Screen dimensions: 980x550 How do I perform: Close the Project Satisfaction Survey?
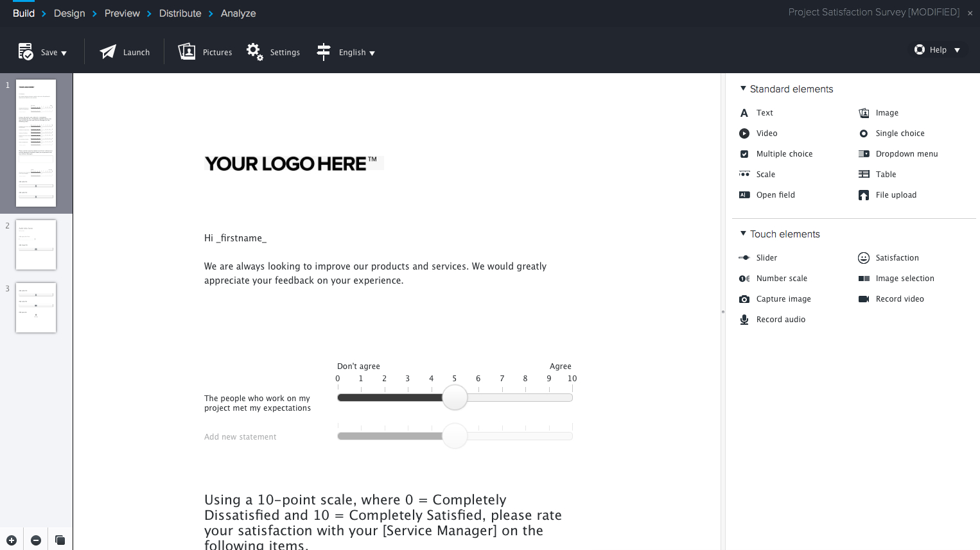pyautogui.click(x=970, y=13)
